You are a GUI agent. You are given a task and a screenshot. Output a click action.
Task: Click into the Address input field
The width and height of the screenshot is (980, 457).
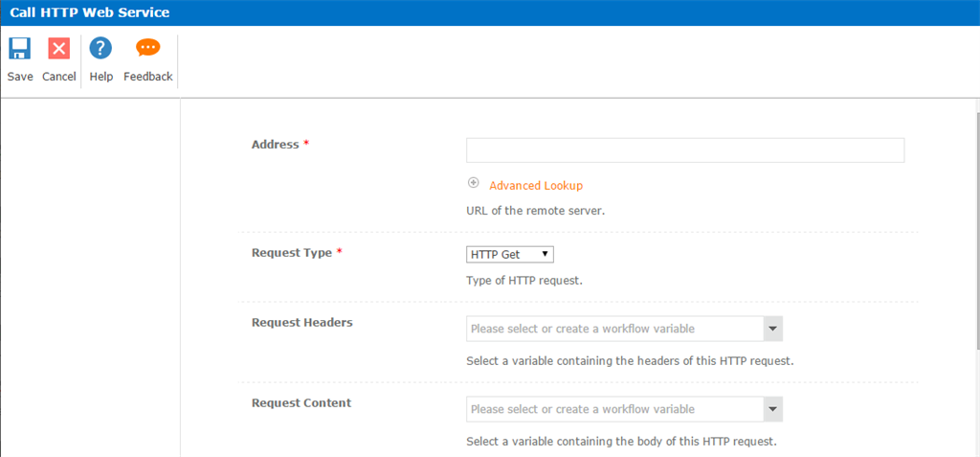click(685, 150)
